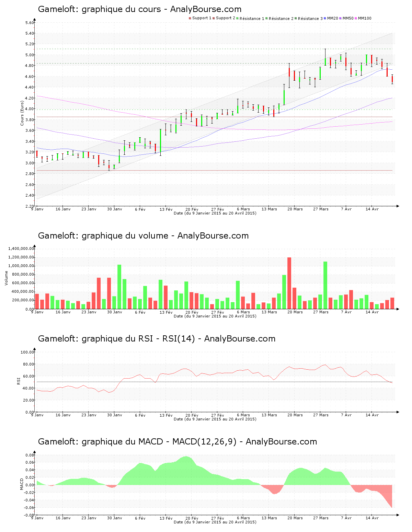Click '13 Mars' date on MACD chart
Screen dimensions: 412x532
point(269,518)
